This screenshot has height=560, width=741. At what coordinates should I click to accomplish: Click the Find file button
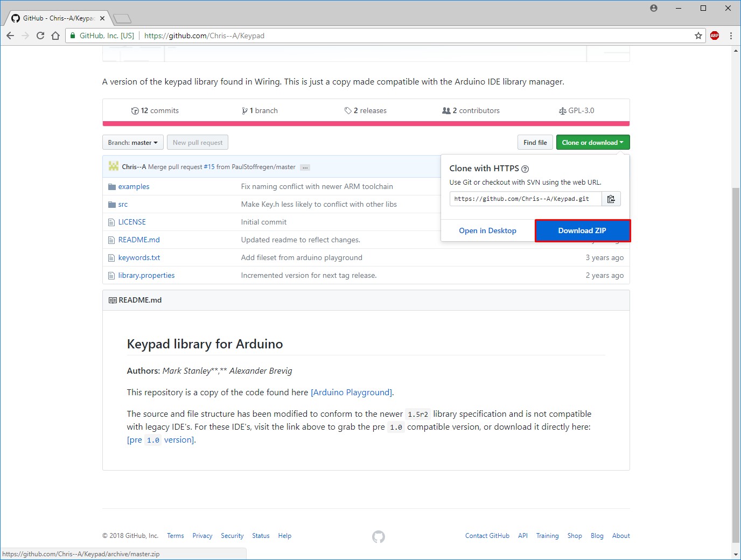(x=535, y=143)
